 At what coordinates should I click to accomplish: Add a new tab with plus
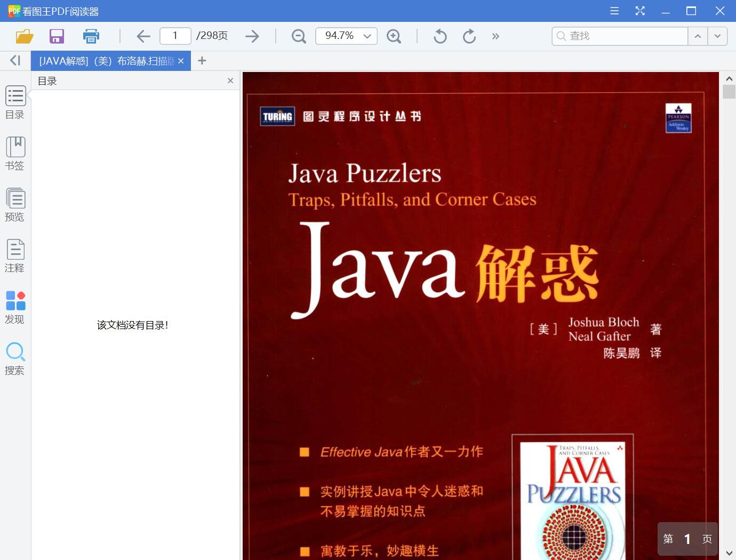[202, 61]
